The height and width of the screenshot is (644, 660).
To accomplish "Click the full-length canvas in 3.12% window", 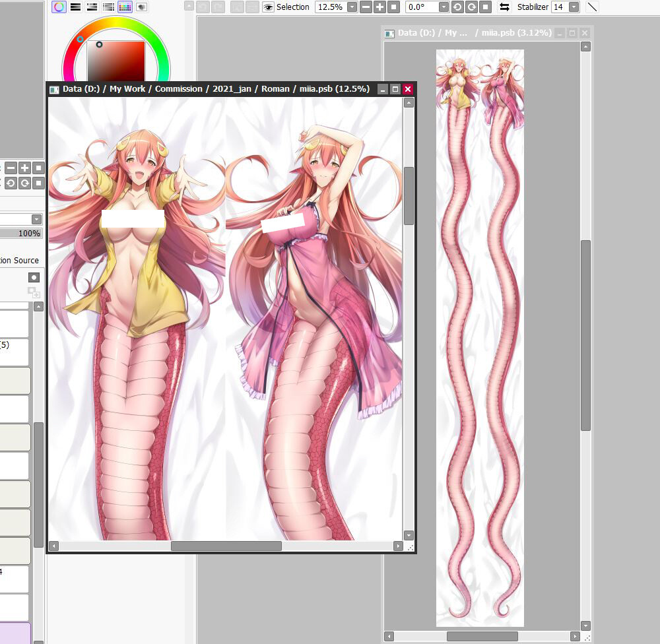I will tap(480, 338).
